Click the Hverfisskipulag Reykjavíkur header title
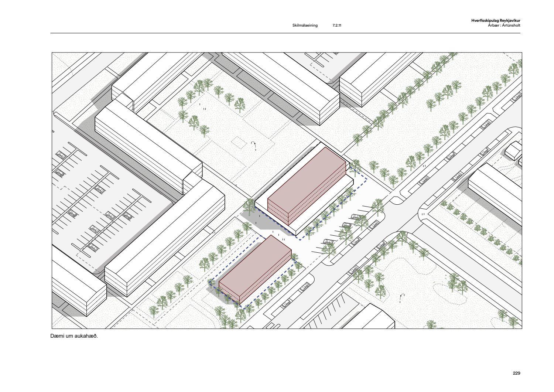Screen dimensions: 554x392 pos(495,21)
